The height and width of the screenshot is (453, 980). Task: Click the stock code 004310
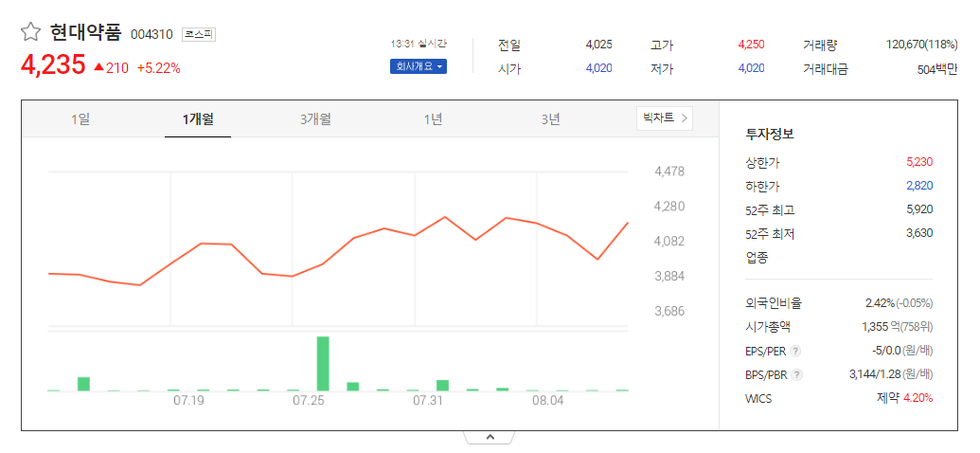tap(151, 34)
